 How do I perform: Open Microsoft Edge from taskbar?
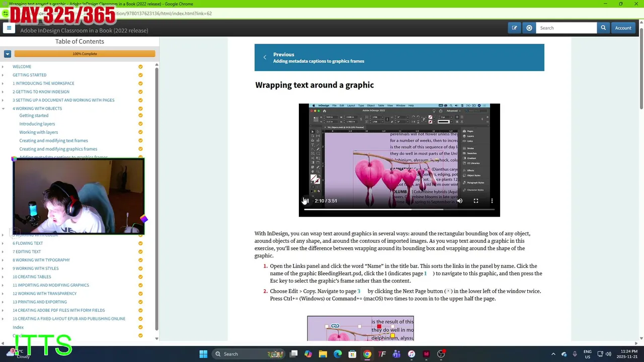click(338, 354)
